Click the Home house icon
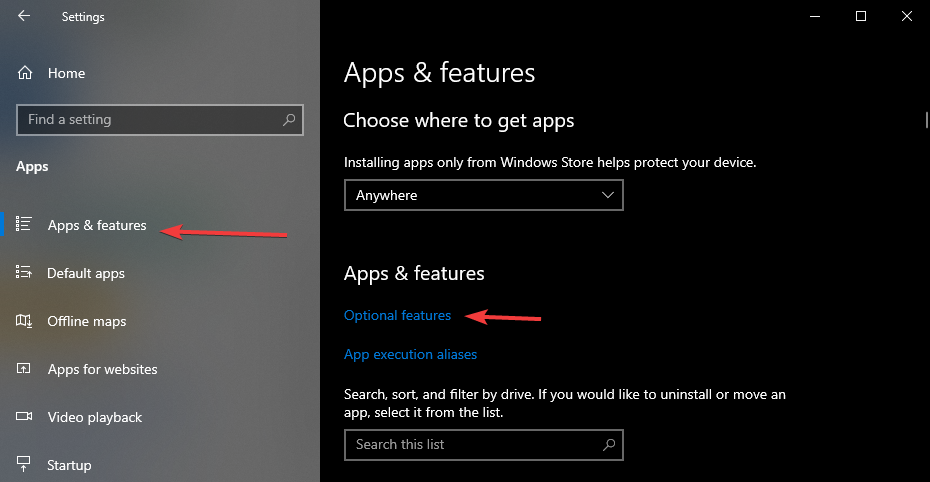930x482 pixels. point(25,73)
